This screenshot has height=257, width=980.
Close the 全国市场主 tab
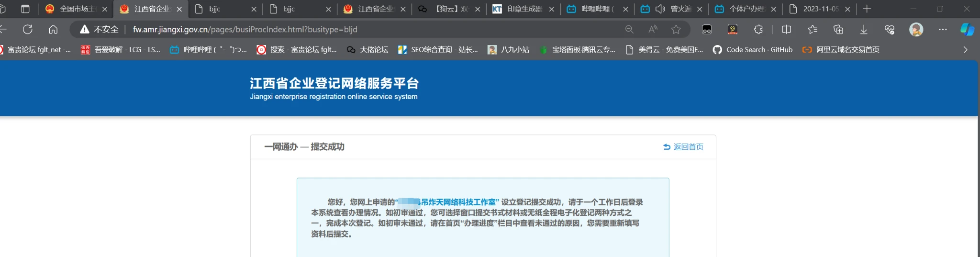(105, 9)
